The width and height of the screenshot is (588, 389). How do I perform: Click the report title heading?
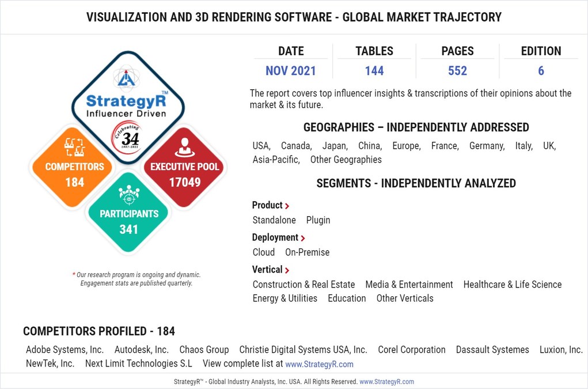pyautogui.click(x=294, y=17)
